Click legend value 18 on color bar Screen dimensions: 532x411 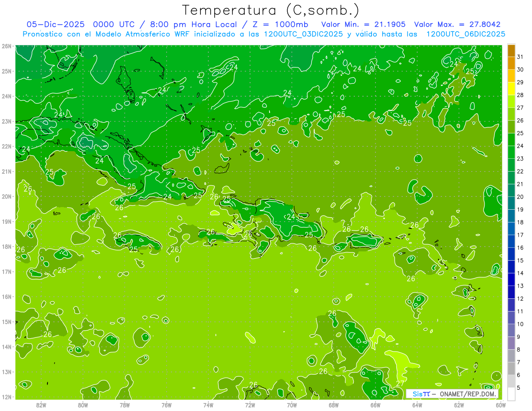pyautogui.click(x=520, y=222)
